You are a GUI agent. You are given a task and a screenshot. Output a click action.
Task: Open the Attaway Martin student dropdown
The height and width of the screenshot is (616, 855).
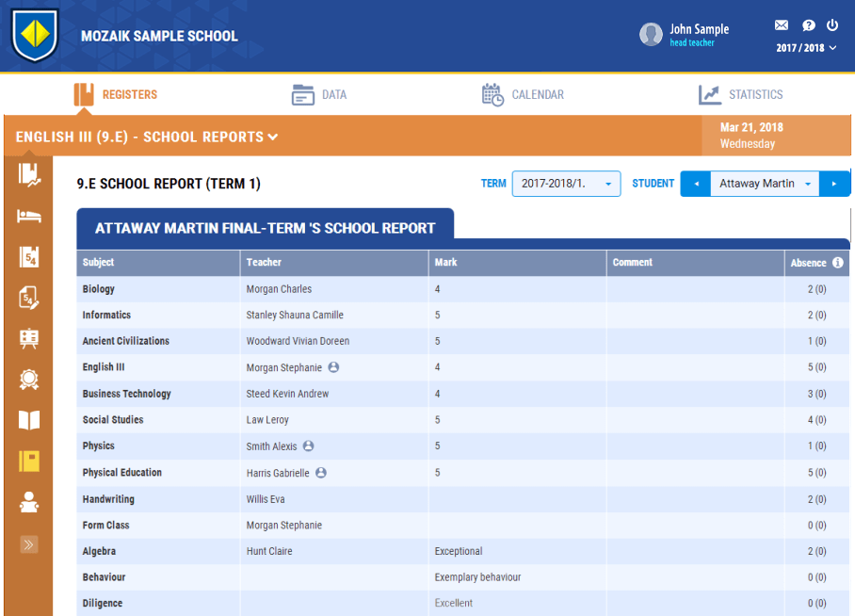764,184
